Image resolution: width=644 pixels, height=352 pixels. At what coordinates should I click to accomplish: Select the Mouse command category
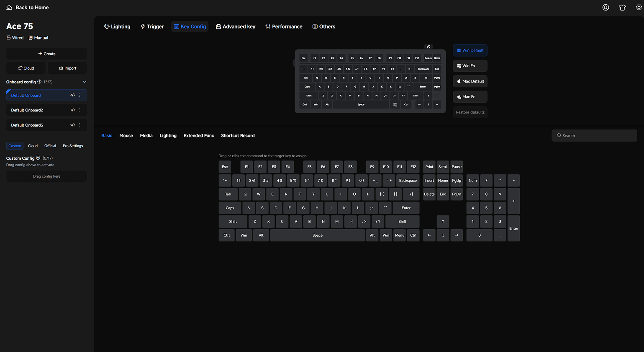coord(126,135)
